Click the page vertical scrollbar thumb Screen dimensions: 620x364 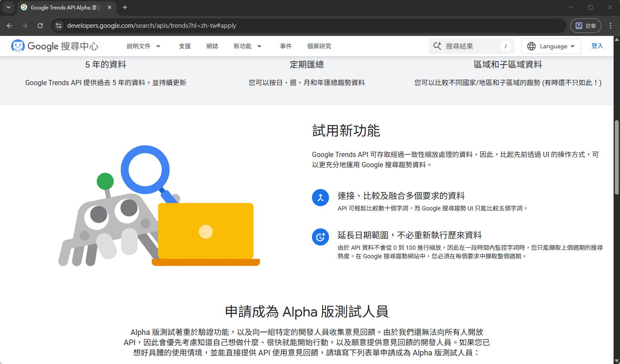pyautogui.click(x=617, y=157)
